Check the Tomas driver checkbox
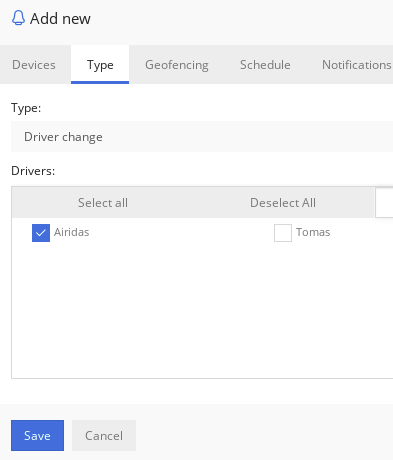 pyautogui.click(x=283, y=233)
